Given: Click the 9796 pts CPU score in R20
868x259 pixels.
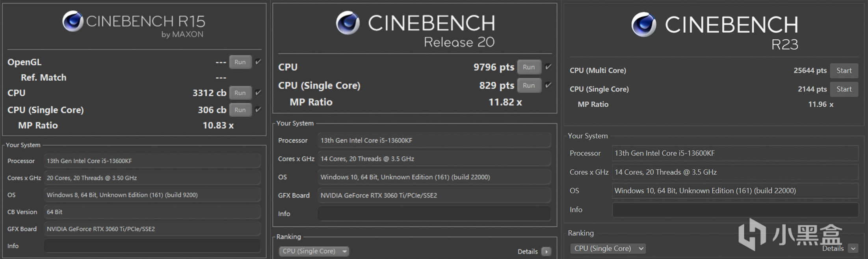Looking at the screenshot, I should 494,67.
